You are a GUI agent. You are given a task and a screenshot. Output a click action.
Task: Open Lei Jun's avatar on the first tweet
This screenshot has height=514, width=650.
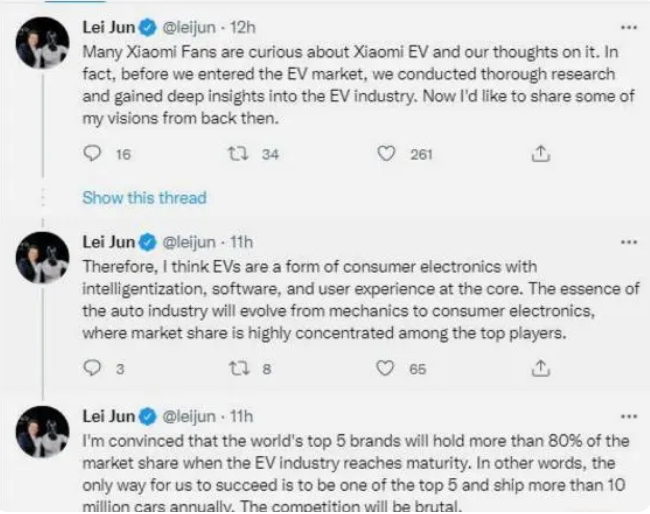coord(42,43)
